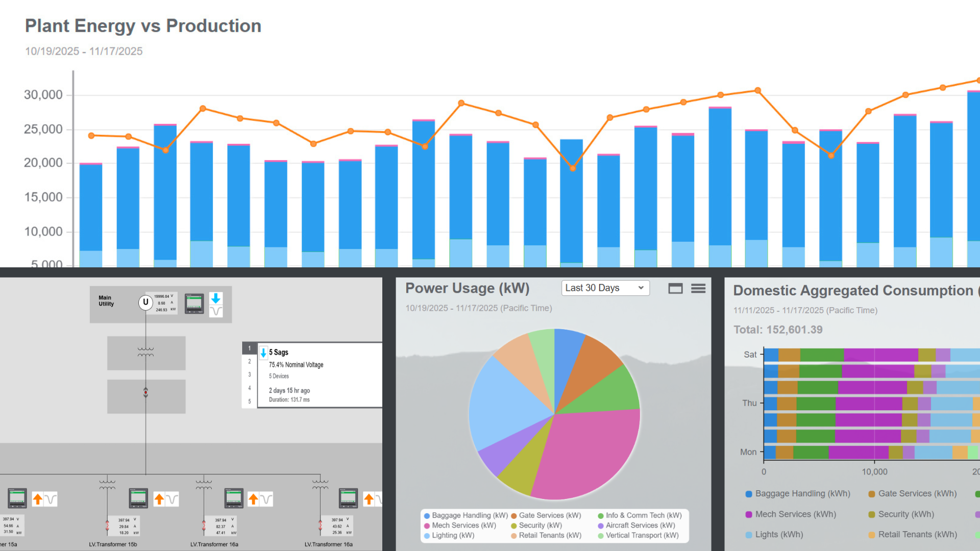Image resolution: width=980 pixels, height=551 pixels.
Task: Select alarm tab 3 in the sags panel
Action: click(x=249, y=374)
